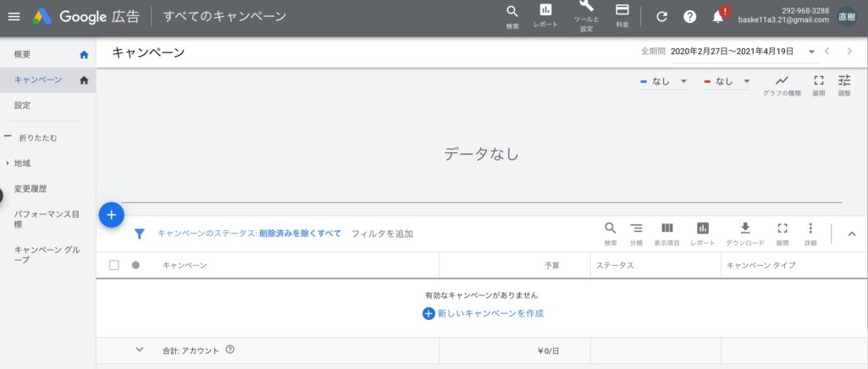The image size is (868, 369).
Task: Click すべてのキャンペーン header title
Action: click(224, 16)
